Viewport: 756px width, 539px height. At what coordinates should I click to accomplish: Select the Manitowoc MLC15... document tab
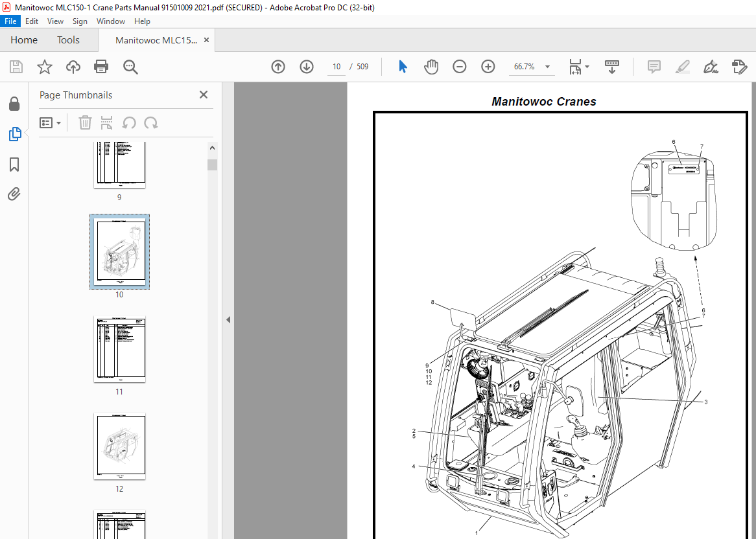point(156,40)
